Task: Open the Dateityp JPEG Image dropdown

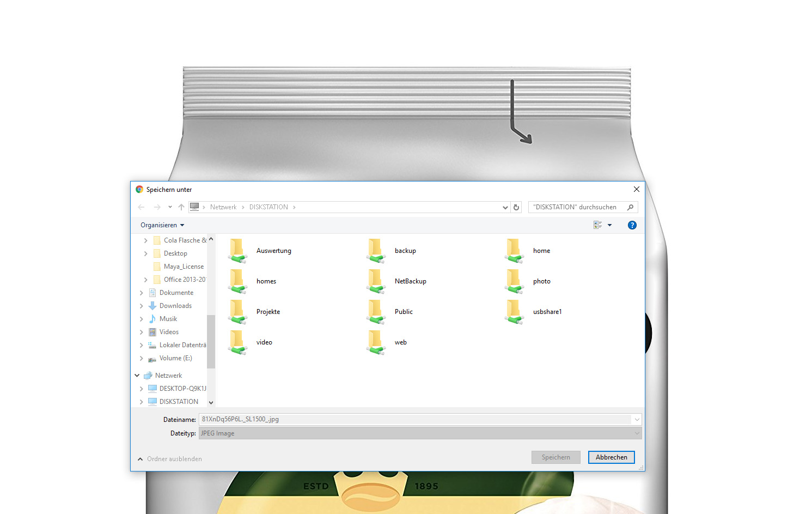Action: point(420,433)
